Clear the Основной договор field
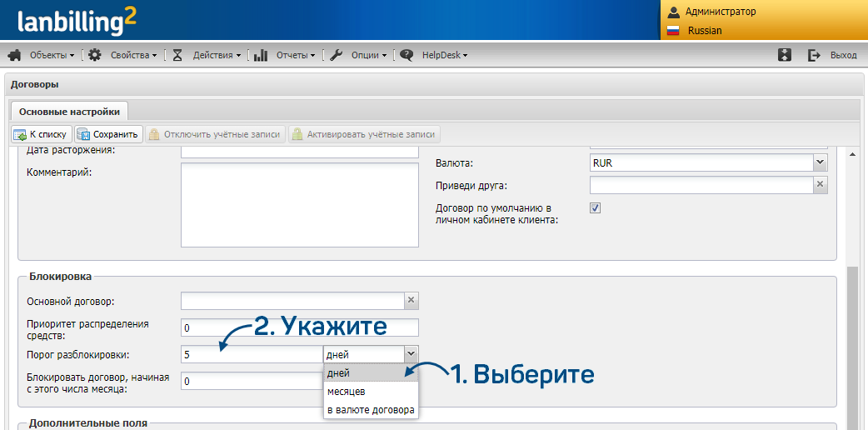868x430 pixels. point(412,301)
